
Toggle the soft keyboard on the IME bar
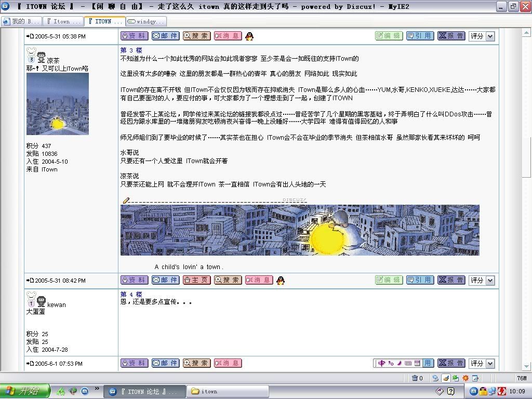click(x=408, y=363)
